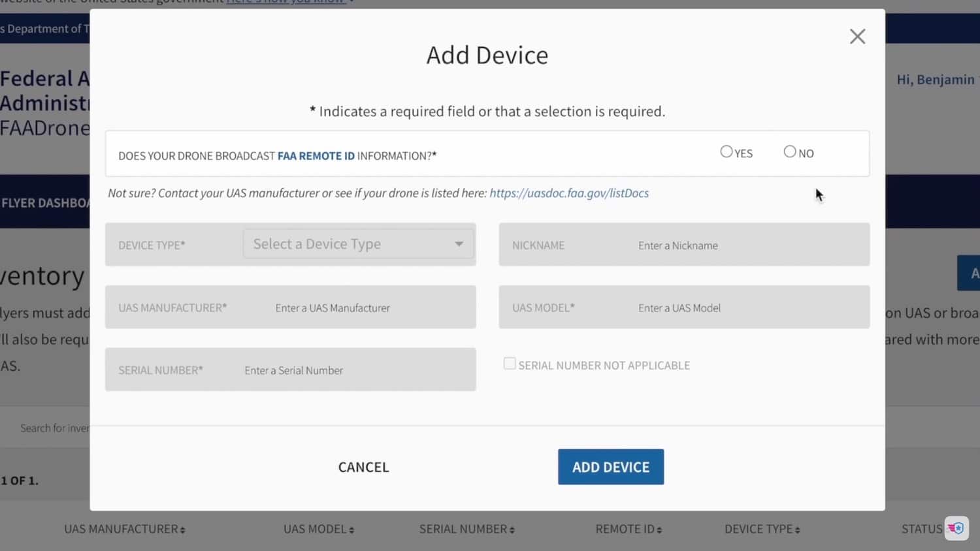
Task: Open the Hi, Benjamin account menu
Action: click(936, 79)
